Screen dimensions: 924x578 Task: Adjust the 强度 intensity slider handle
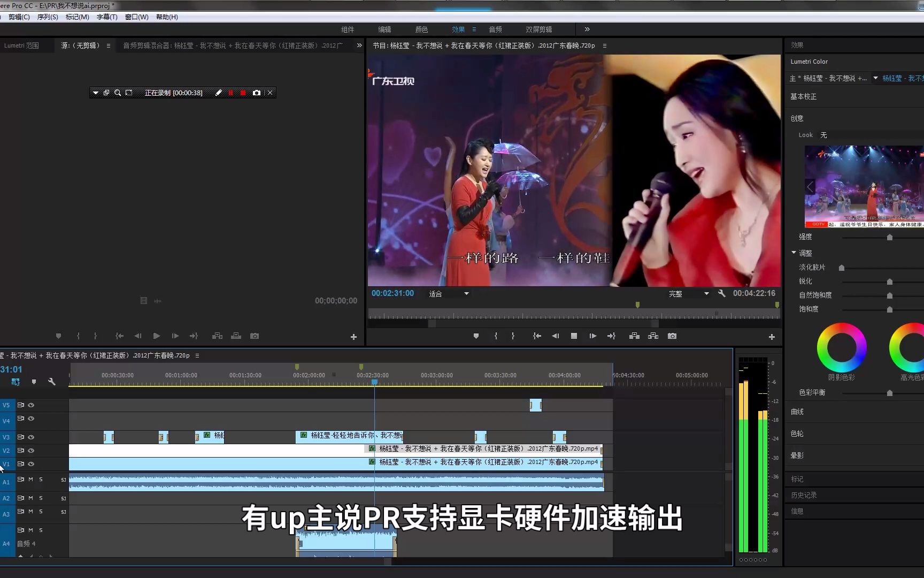coord(890,237)
